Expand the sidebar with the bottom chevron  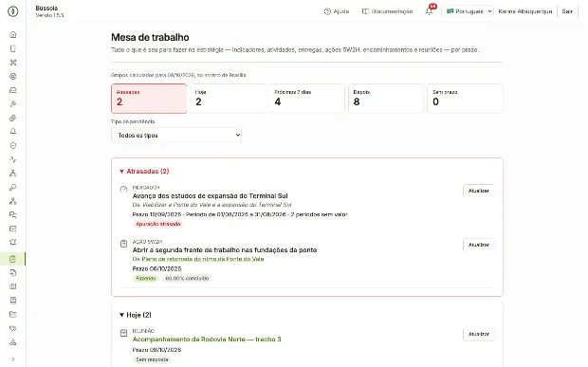(12, 359)
